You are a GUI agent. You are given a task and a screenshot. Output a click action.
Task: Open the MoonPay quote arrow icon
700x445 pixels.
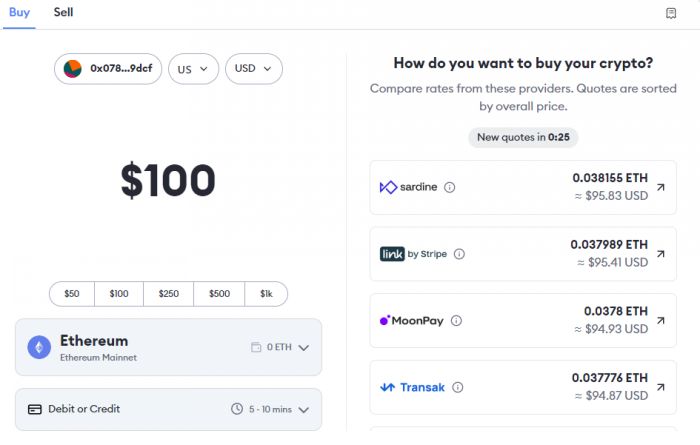tap(661, 320)
